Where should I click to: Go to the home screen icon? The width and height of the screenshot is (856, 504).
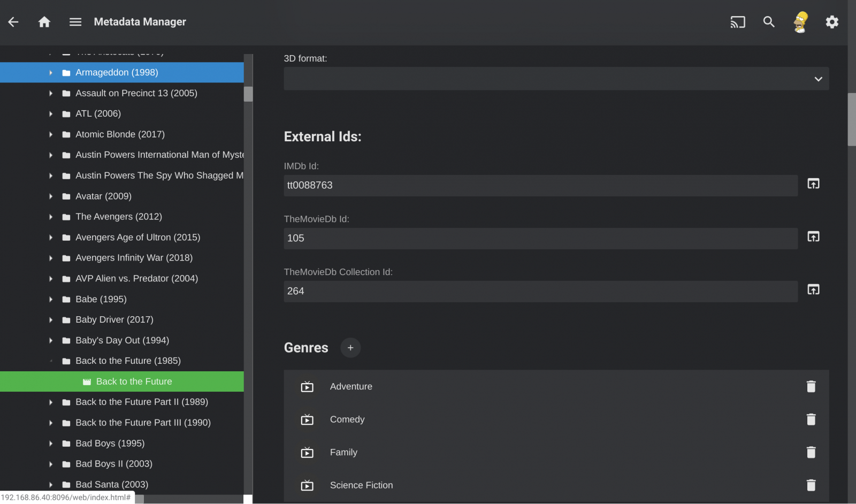coord(44,22)
